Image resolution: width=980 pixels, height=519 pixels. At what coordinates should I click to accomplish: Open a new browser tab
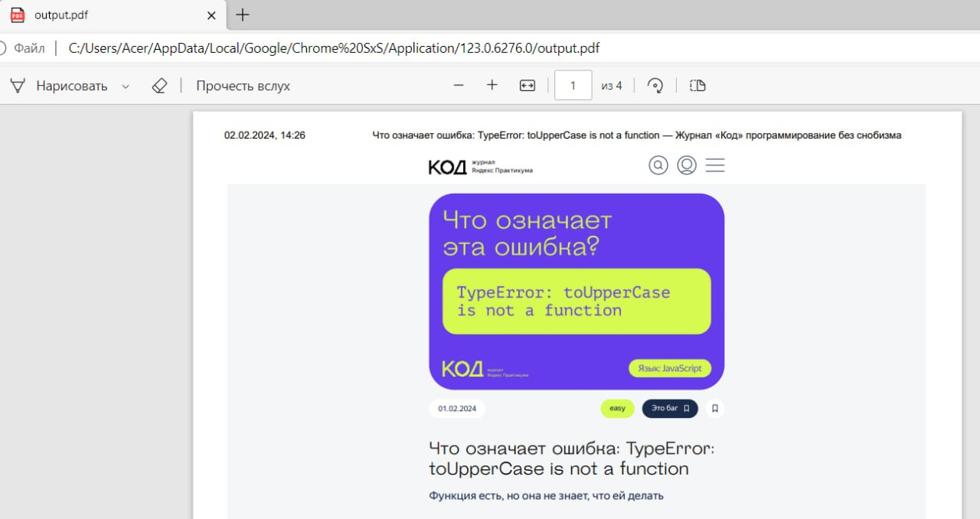(x=243, y=15)
